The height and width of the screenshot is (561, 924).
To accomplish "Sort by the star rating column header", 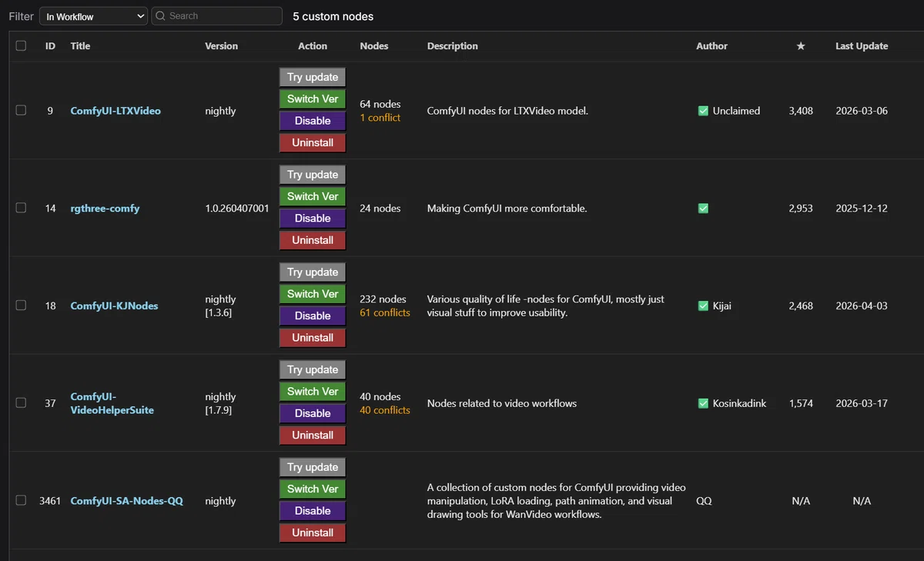I will pos(801,46).
